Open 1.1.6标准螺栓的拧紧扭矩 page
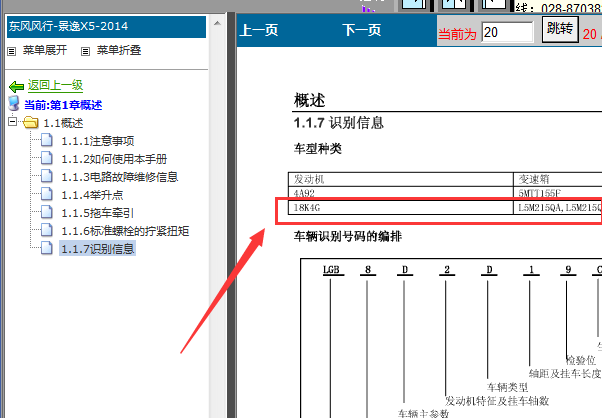 click(125, 231)
